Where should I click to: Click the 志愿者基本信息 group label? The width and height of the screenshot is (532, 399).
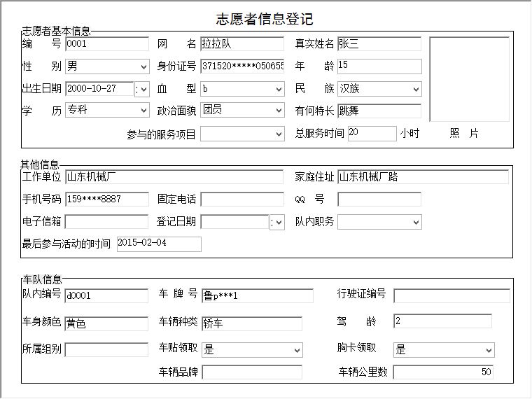(56, 31)
